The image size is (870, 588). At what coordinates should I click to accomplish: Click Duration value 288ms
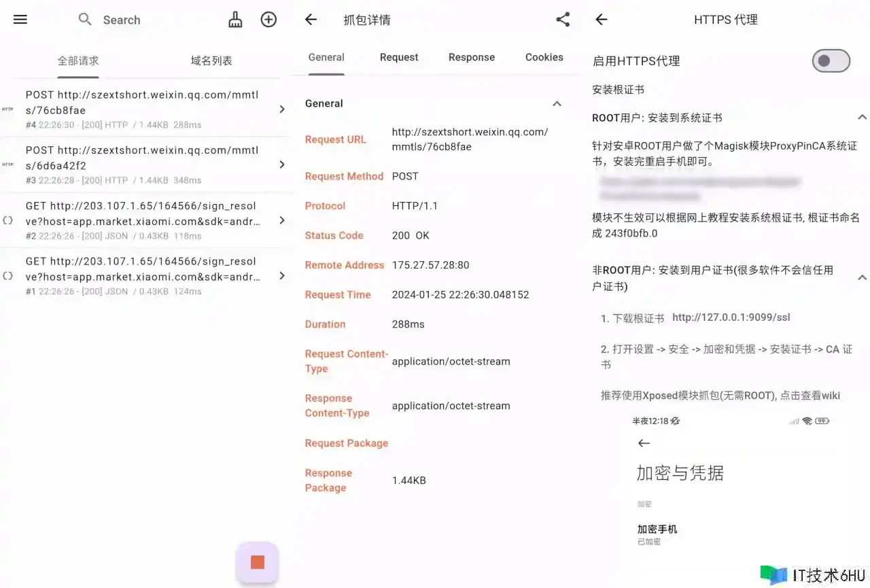(408, 324)
